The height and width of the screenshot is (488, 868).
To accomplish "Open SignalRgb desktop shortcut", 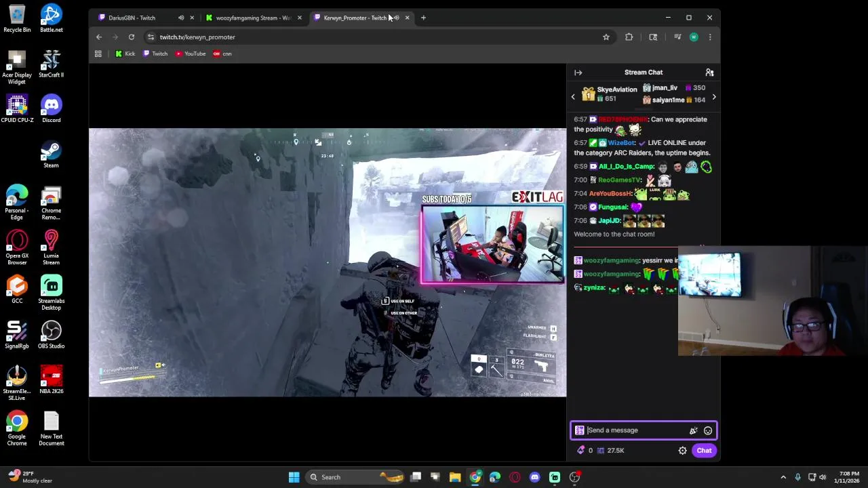I will 17,335.
